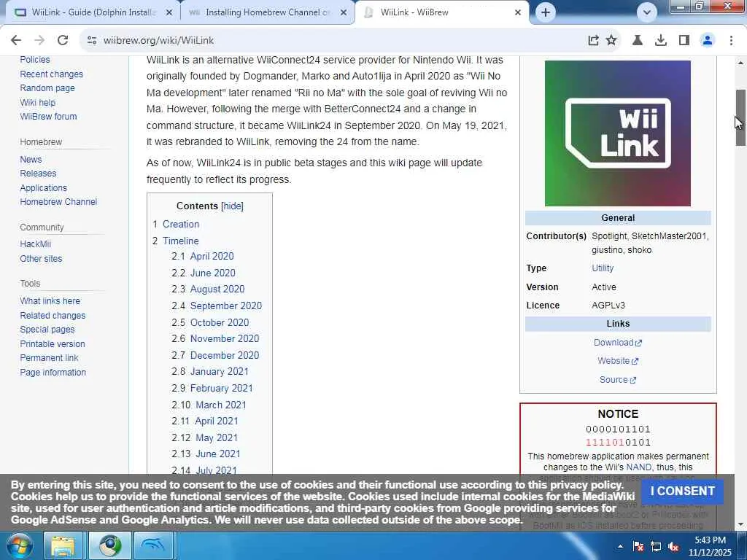Screen dimensions: 747x560
Task: Go to June 2021 entry
Action: pos(218,454)
